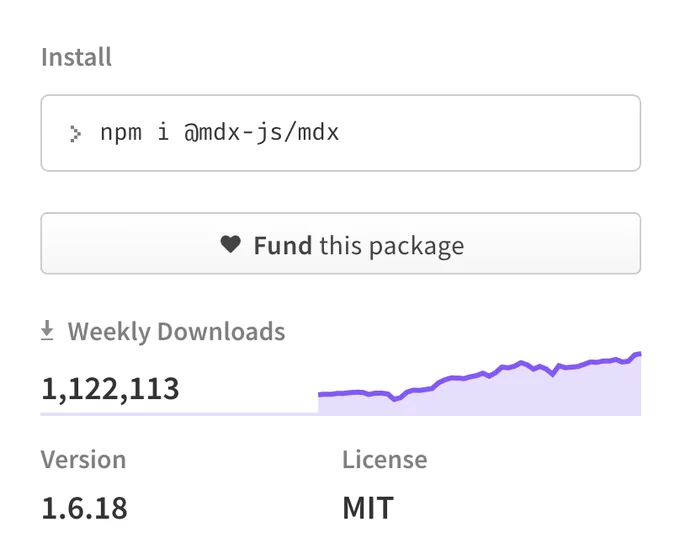Click the Weekly Downloads heading
680x549 pixels.
pos(176,332)
